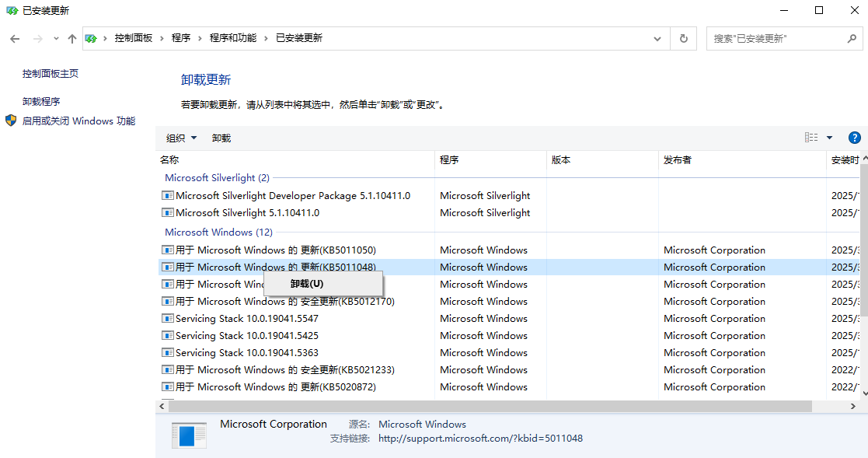Open the more view options arrow
The image size is (868, 458).
[x=829, y=138]
